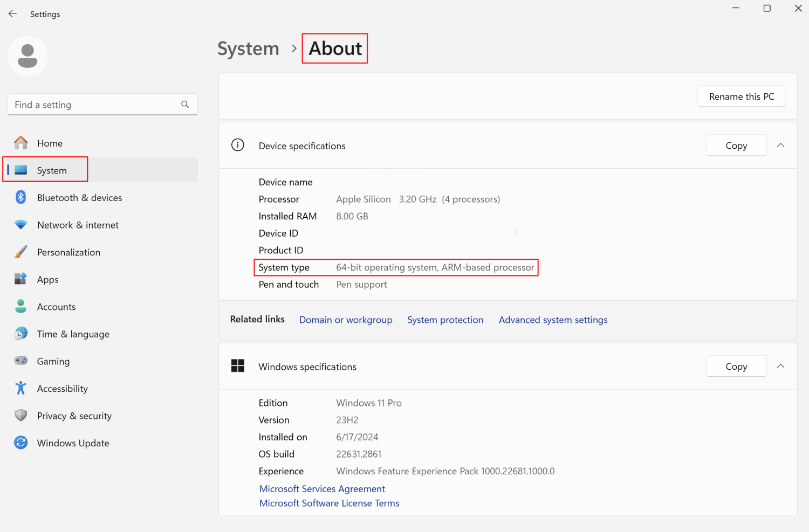This screenshot has width=809, height=532.
Task: Select System in the breadcrumb
Action: pyautogui.click(x=248, y=48)
